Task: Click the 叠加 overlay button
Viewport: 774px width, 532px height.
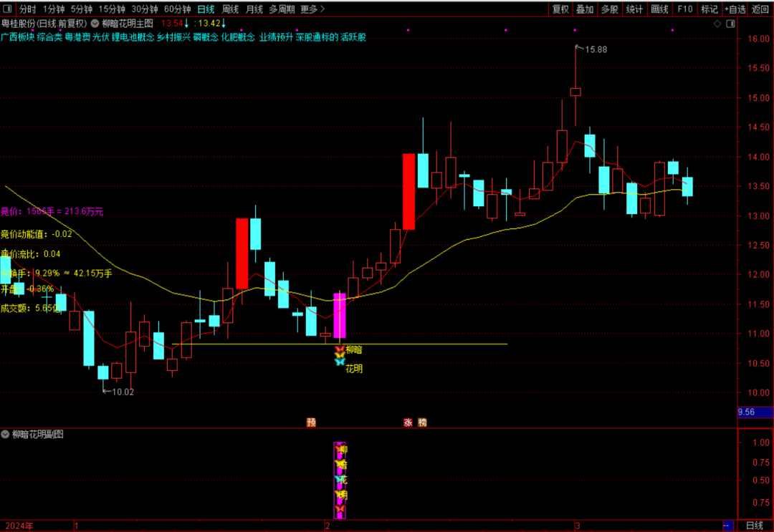Action: click(585, 9)
